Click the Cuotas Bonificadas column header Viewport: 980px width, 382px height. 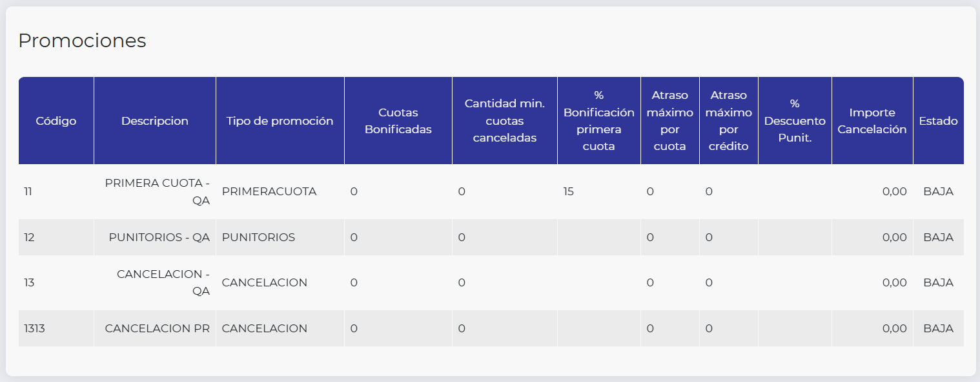(398, 121)
